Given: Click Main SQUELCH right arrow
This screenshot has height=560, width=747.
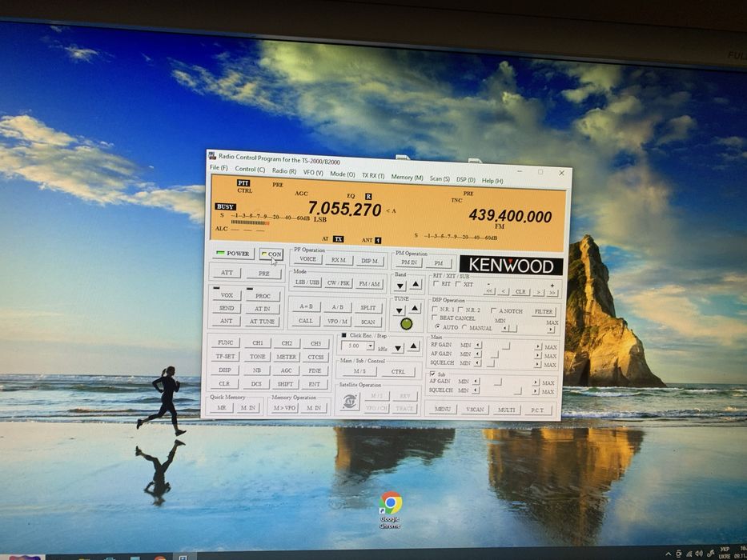Looking at the screenshot, I should 538,365.
